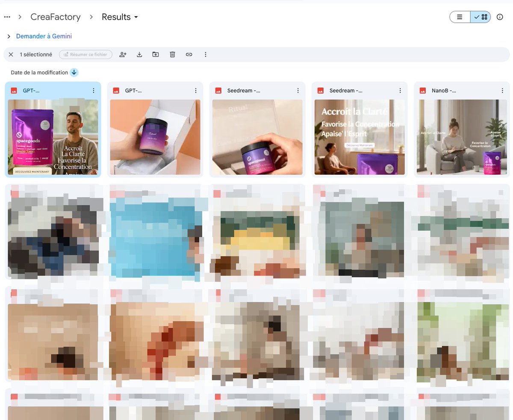Click Résumer ce fichier button

pyautogui.click(x=85, y=55)
